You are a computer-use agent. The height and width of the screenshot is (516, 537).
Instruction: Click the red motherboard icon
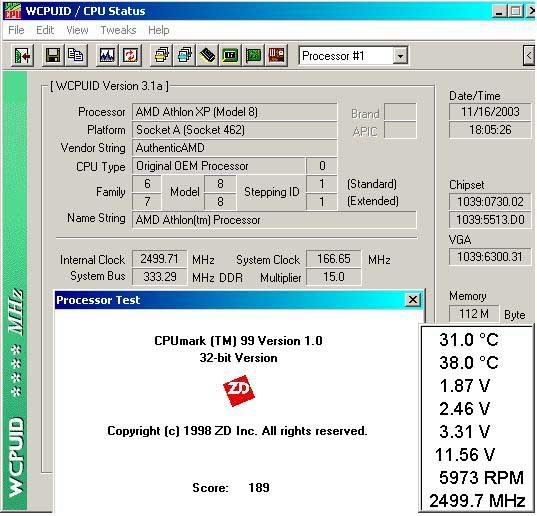coord(276,55)
